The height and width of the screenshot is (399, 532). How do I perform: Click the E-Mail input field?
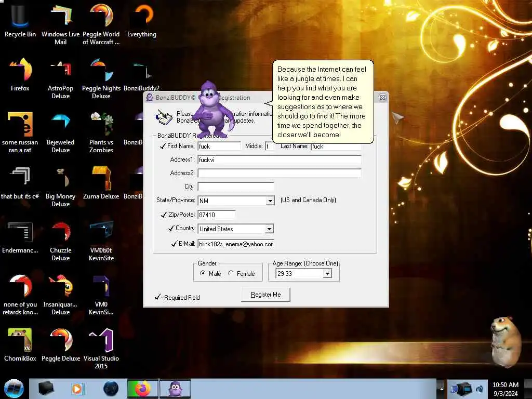click(236, 244)
